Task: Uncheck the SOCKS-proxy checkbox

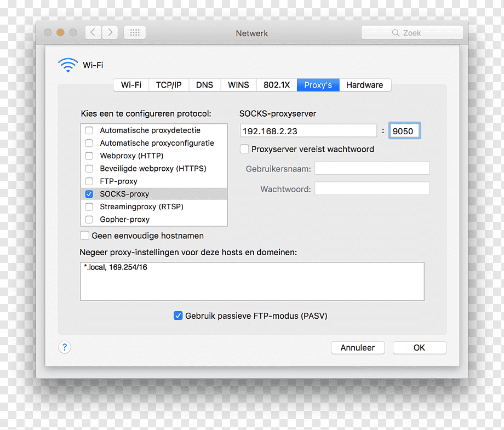Action: pos(89,194)
